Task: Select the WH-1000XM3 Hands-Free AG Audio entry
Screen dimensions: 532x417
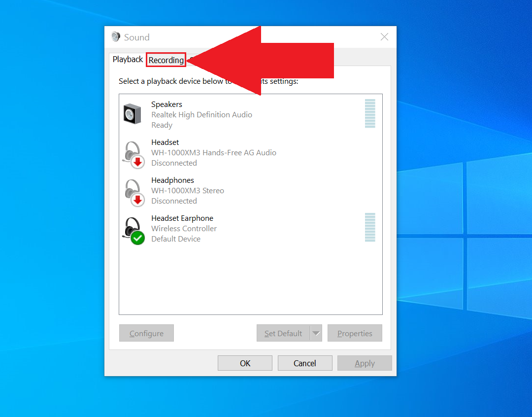Action: pyautogui.click(x=213, y=153)
